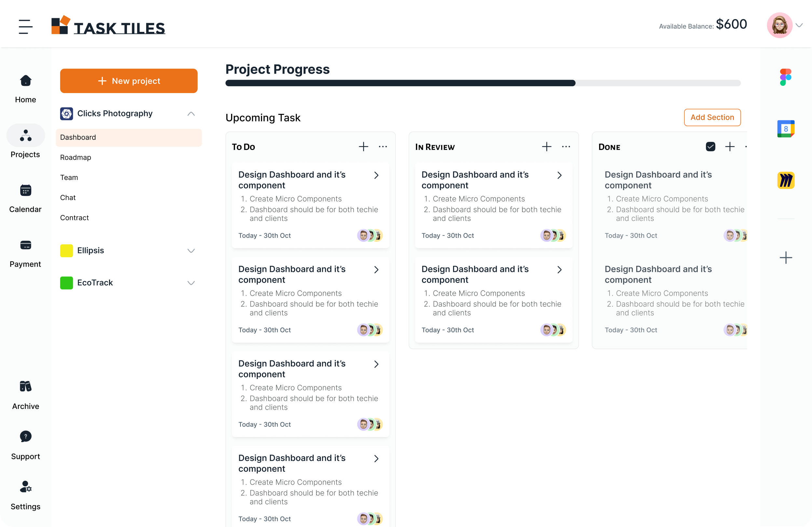Screen dimensions: 812x527
Task: Collapse the Clicks Photography project
Action: pyautogui.click(x=191, y=114)
